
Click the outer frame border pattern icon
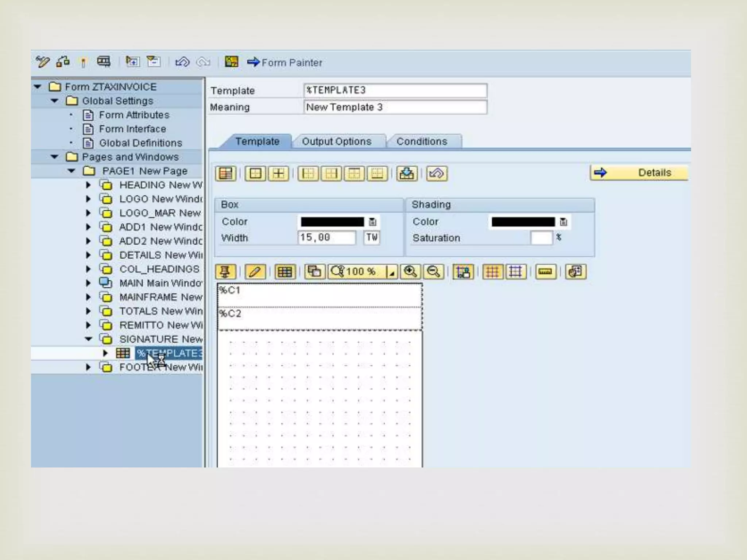point(255,174)
